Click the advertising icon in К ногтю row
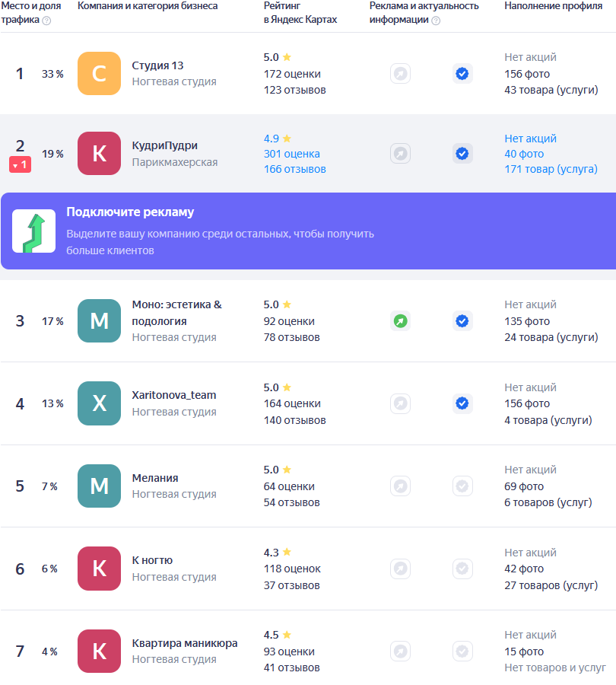Image resolution: width=616 pixels, height=685 pixels. tap(401, 569)
